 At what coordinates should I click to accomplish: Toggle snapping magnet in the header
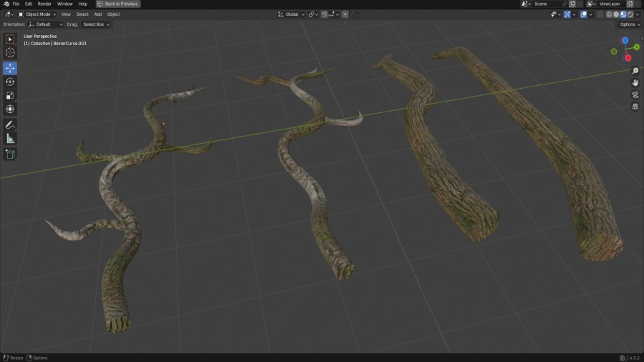[x=325, y=14]
